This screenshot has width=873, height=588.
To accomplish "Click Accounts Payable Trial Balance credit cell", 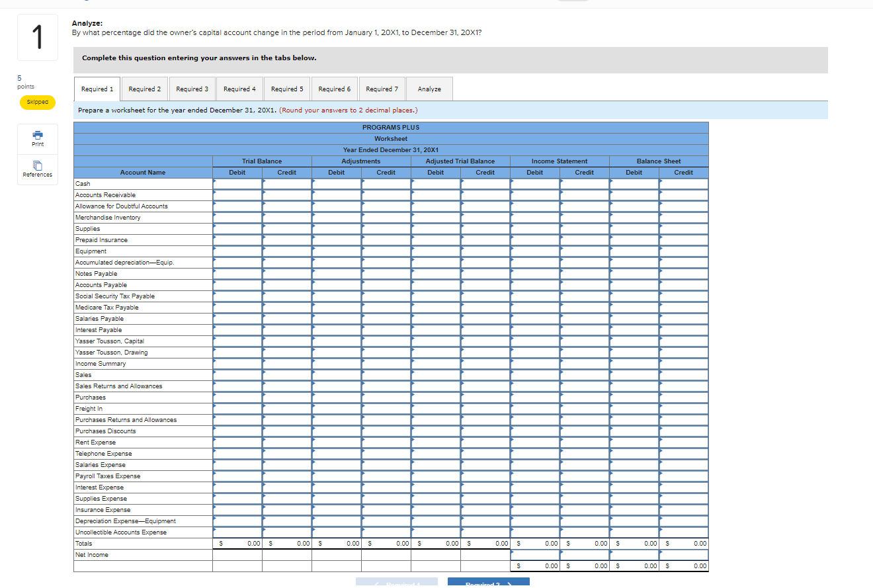I will pyautogui.click(x=287, y=285).
